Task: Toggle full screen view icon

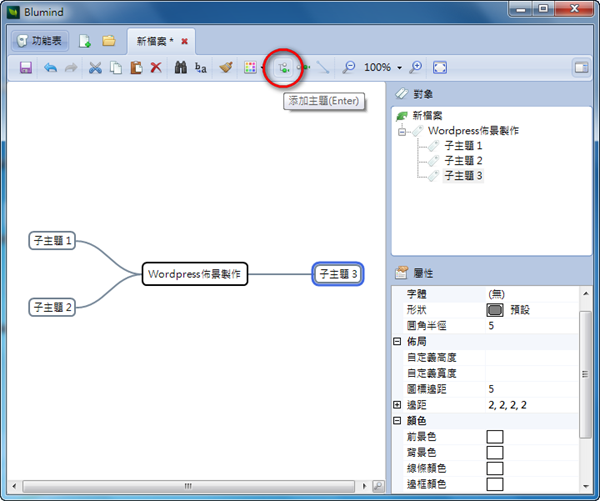Action: pos(440,67)
